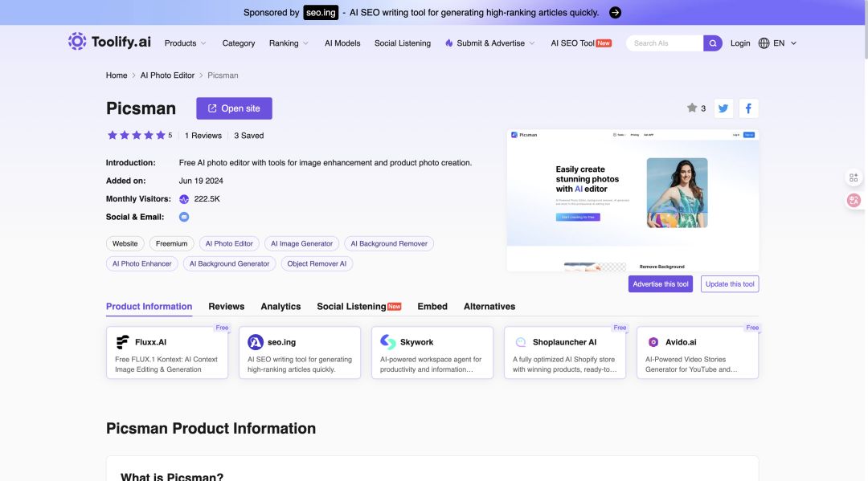
Task: Click the Picsman website preview thumbnail
Action: [x=633, y=201]
